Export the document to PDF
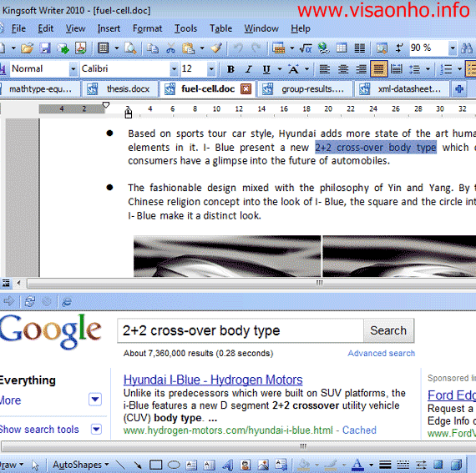This screenshot has width=476, height=473. [x=81, y=48]
